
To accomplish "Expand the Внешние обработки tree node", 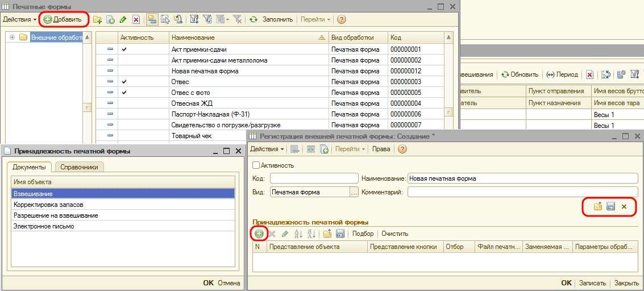I will tap(13, 38).
